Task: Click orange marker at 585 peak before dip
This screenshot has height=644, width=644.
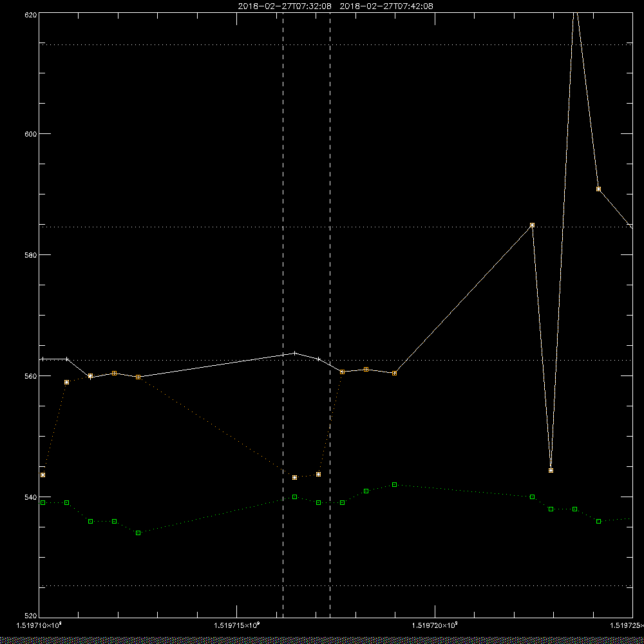Action: (532, 225)
